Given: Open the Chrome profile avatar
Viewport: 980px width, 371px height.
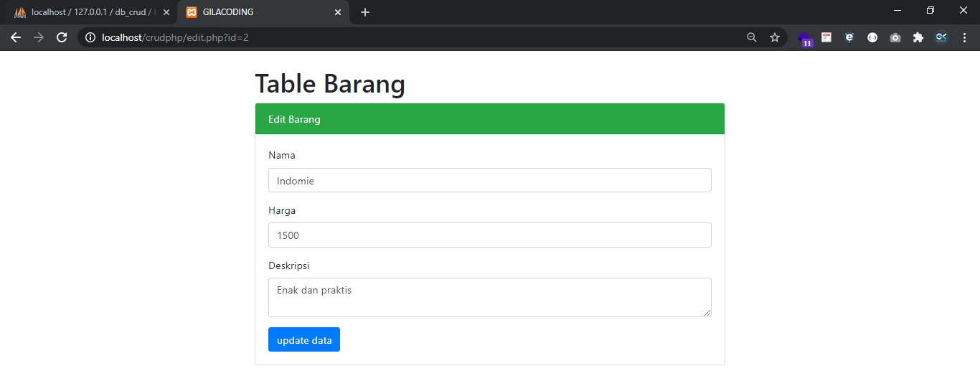Looking at the screenshot, I should [941, 38].
